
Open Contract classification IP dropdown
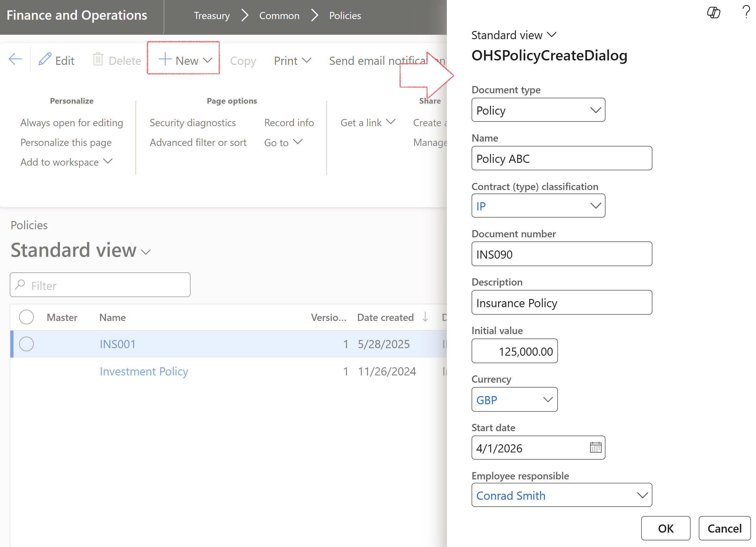[x=595, y=206]
